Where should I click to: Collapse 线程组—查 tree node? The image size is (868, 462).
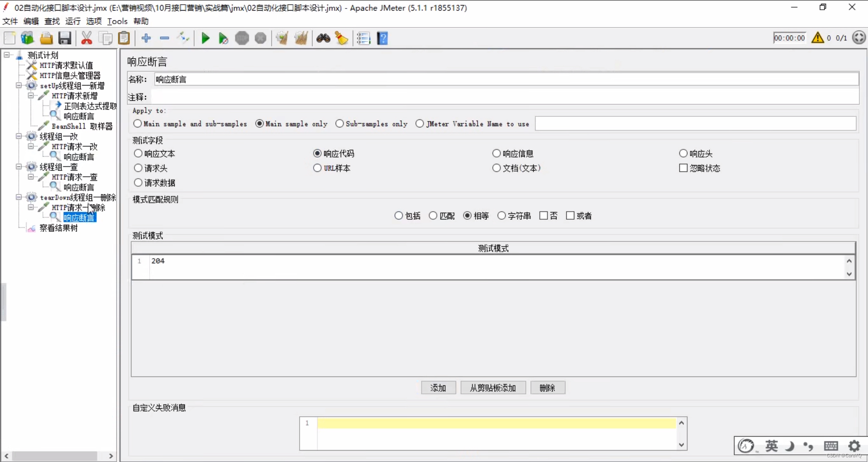click(19, 166)
